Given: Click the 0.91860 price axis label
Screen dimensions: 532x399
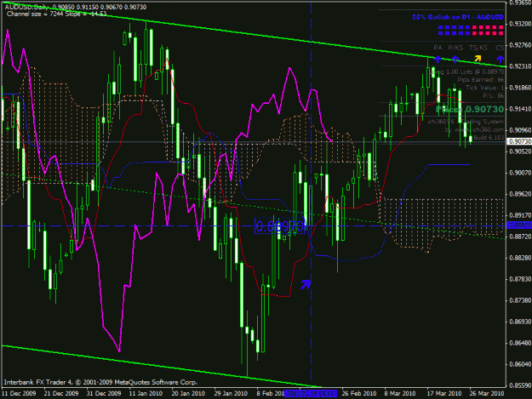Looking at the screenshot, I should tap(520, 88).
